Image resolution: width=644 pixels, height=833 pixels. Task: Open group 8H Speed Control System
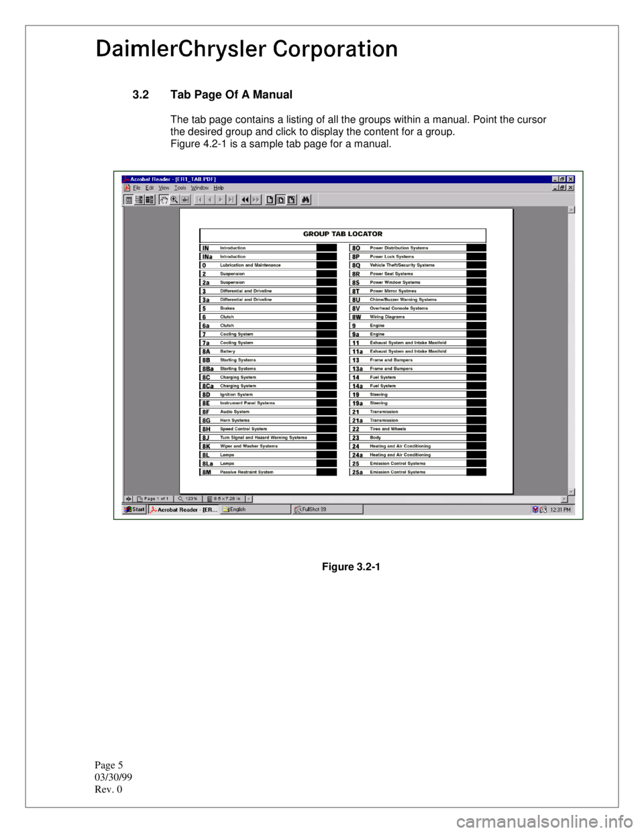268,429
